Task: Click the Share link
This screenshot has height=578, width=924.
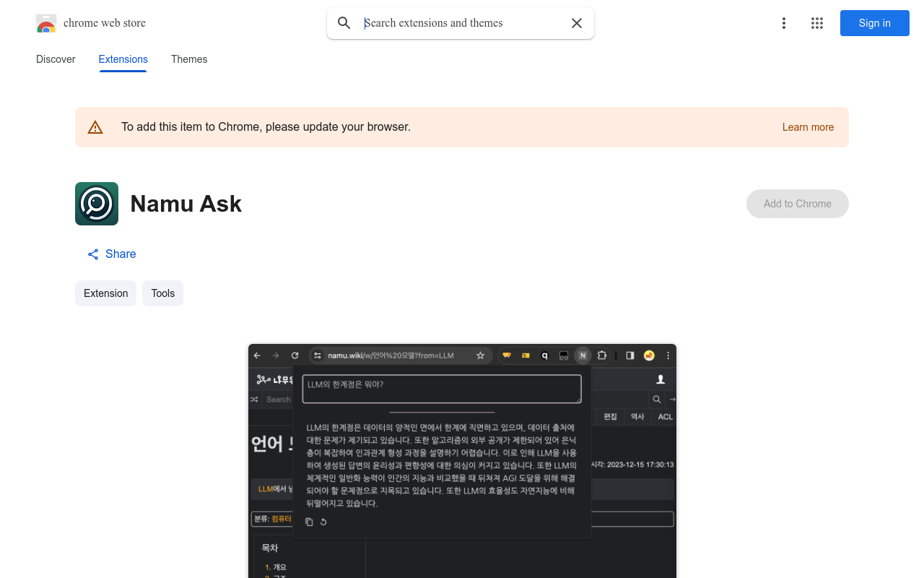Action: [121, 254]
